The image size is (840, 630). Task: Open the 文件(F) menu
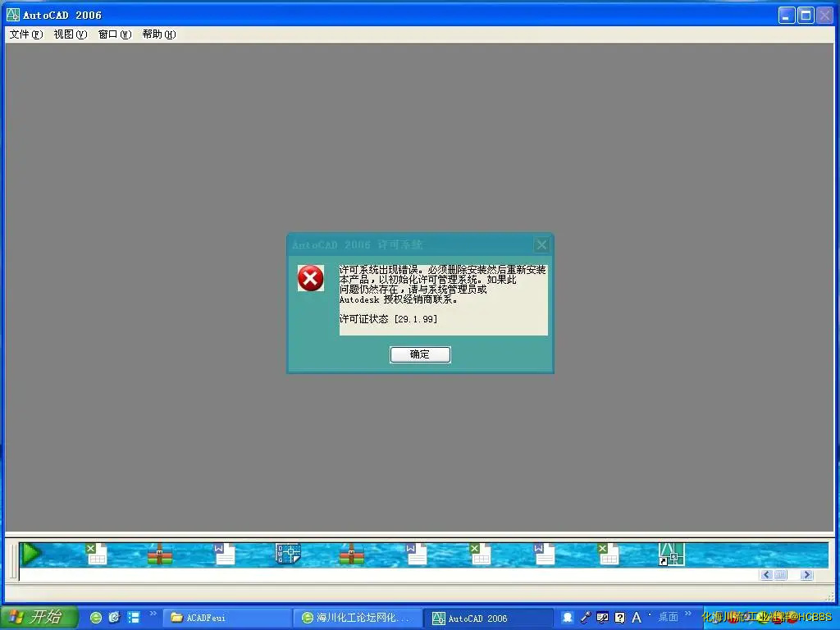25,34
